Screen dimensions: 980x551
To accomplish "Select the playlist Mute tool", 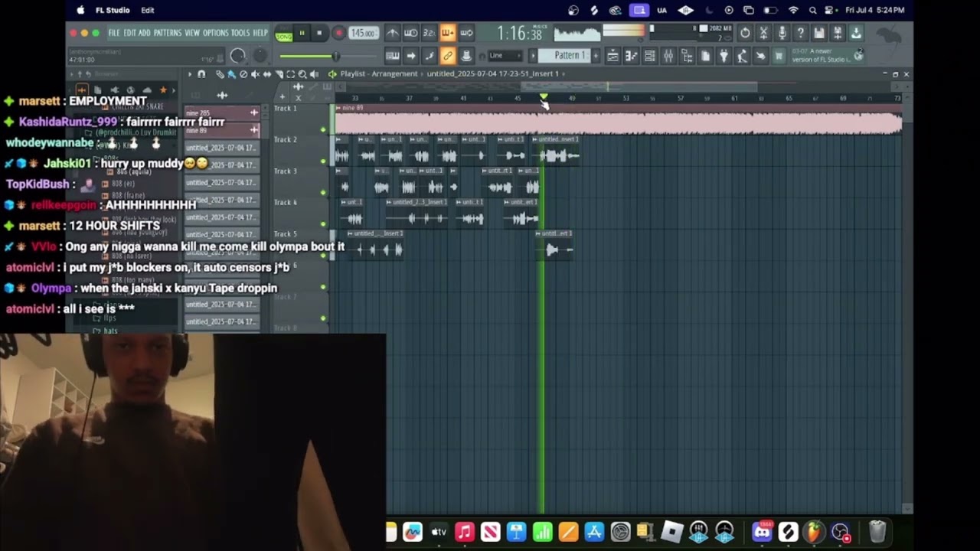I will [x=255, y=74].
